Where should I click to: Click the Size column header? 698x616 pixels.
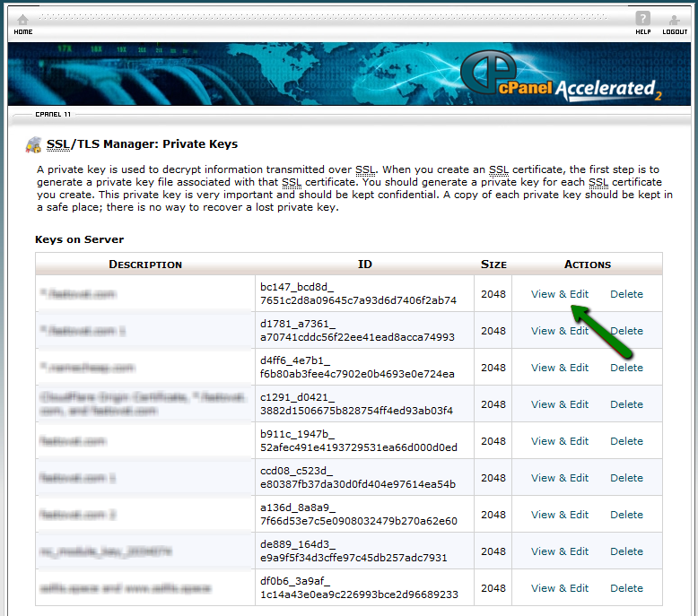point(493,265)
